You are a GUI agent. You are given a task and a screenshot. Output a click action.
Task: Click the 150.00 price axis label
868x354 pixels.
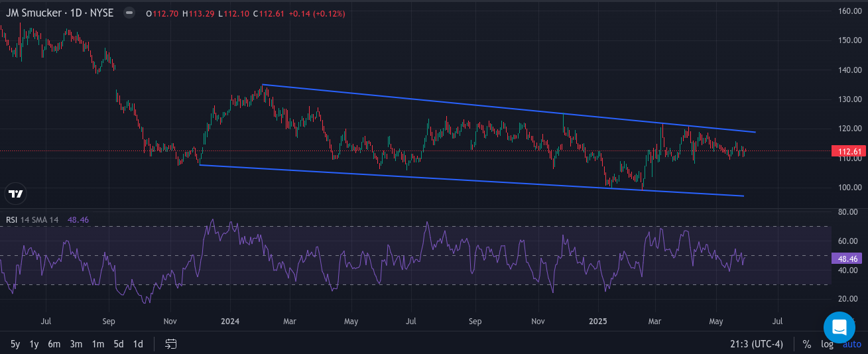click(850, 40)
